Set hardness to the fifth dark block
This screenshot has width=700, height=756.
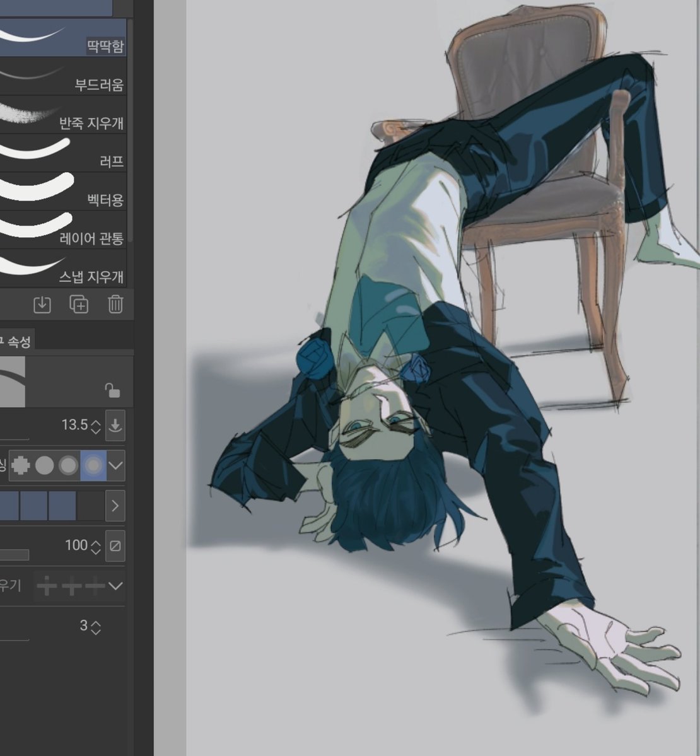(x=91, y=506)
